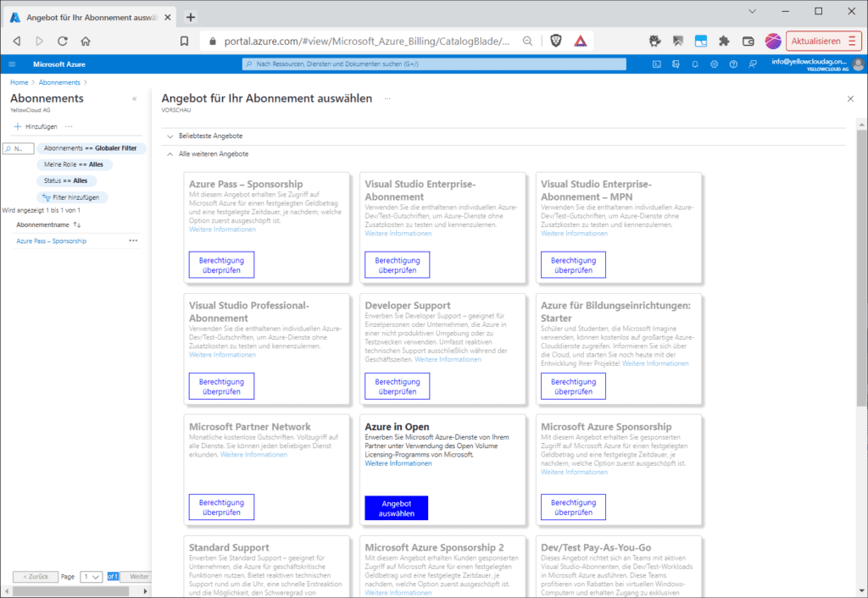Click the Weiter pagination button
The width and height of the screenshot is (868, 598).
(x=136, y=577)
